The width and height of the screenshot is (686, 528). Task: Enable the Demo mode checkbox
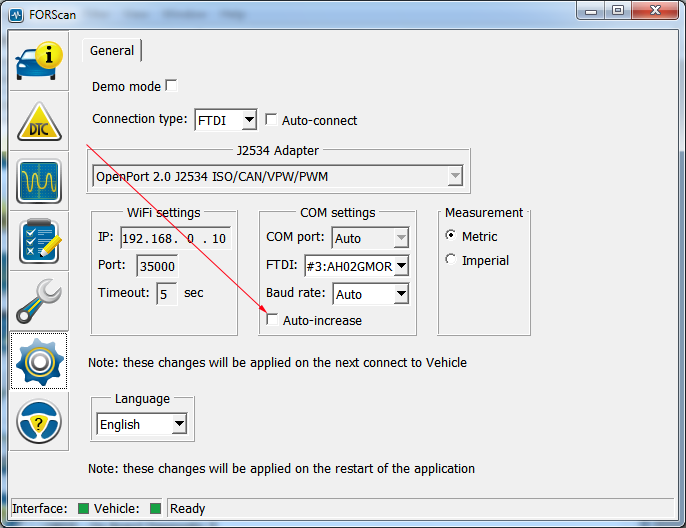pyautogui.click(x=172, y=85)
